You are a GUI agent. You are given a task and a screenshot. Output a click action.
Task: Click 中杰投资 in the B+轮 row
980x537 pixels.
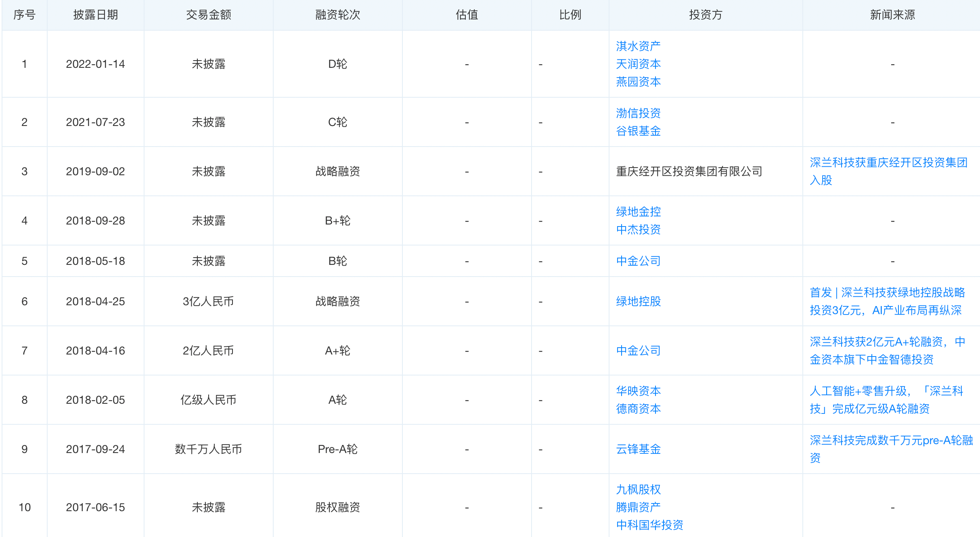pyautogui.click(x=638, y=229)
